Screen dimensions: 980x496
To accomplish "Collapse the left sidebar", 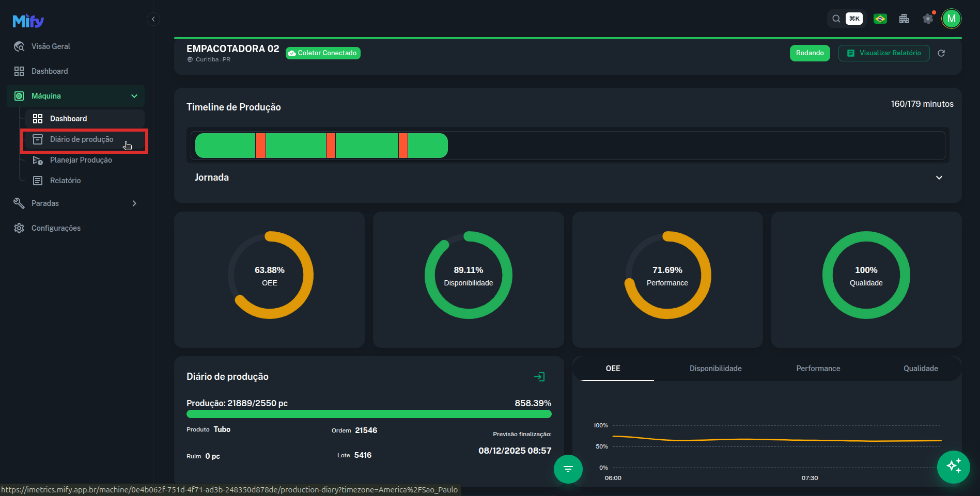I will point(153,19).
